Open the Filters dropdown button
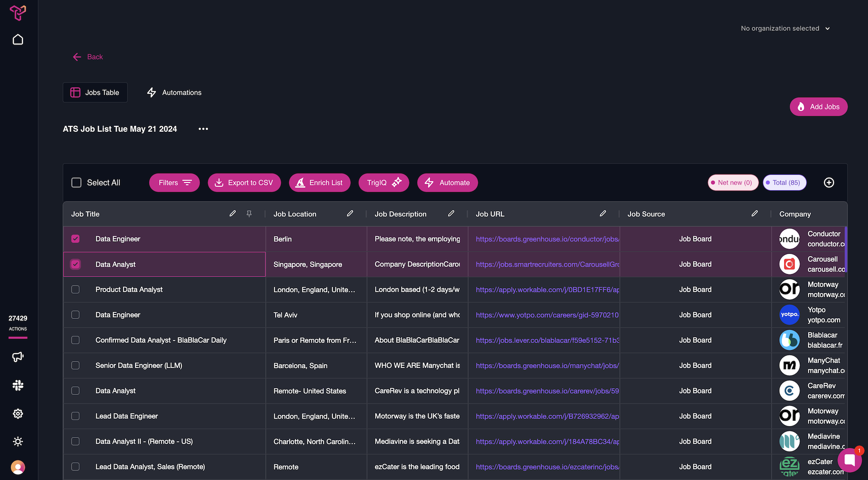This screenshot has width=868, height=480. (x=175, y=183)
